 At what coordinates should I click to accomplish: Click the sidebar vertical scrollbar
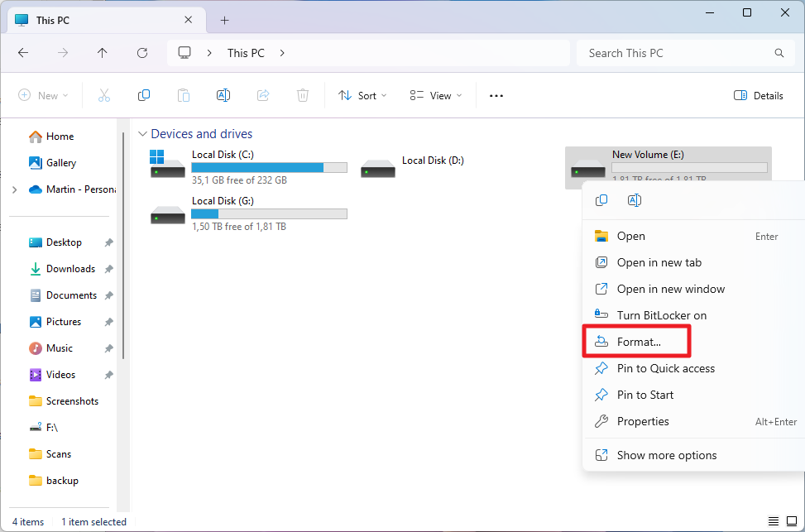coord(123,246)
